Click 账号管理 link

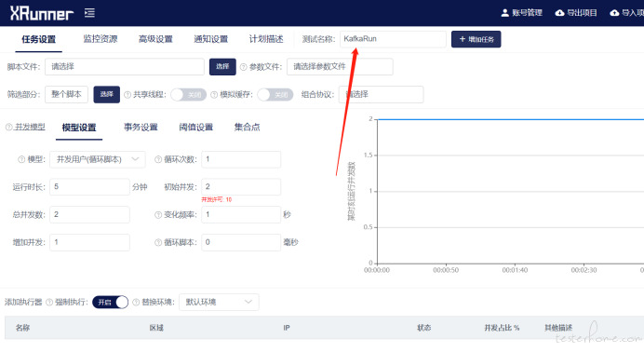pyautogui.click(x=527, y=13)
